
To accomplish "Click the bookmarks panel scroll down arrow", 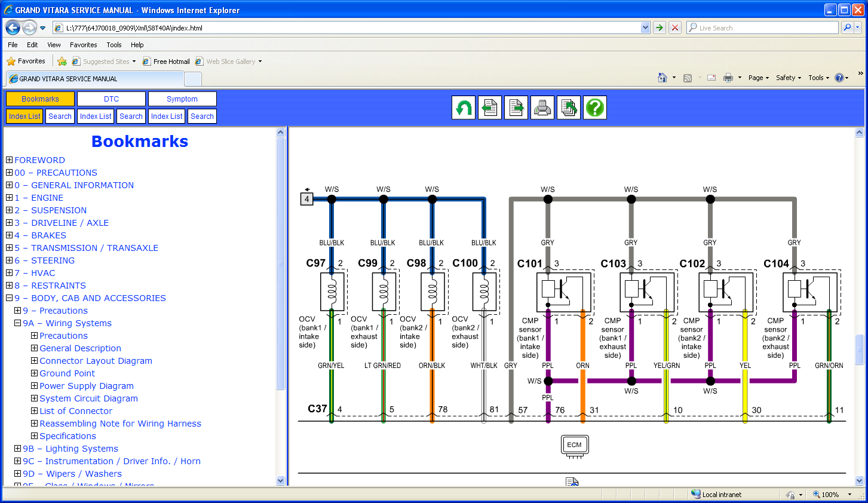I will [x=281, y=480].
